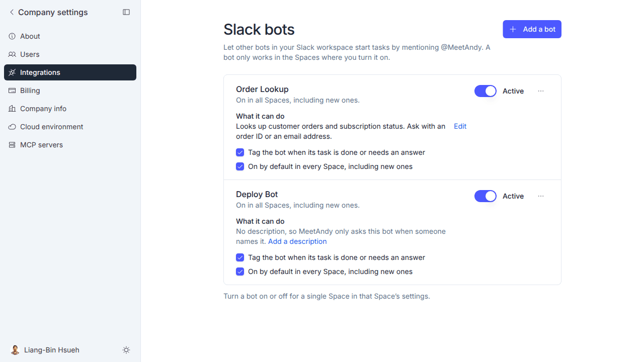The image size is (644, 362).
Task: Click the MCP servers icon
Action: point(12,145)
